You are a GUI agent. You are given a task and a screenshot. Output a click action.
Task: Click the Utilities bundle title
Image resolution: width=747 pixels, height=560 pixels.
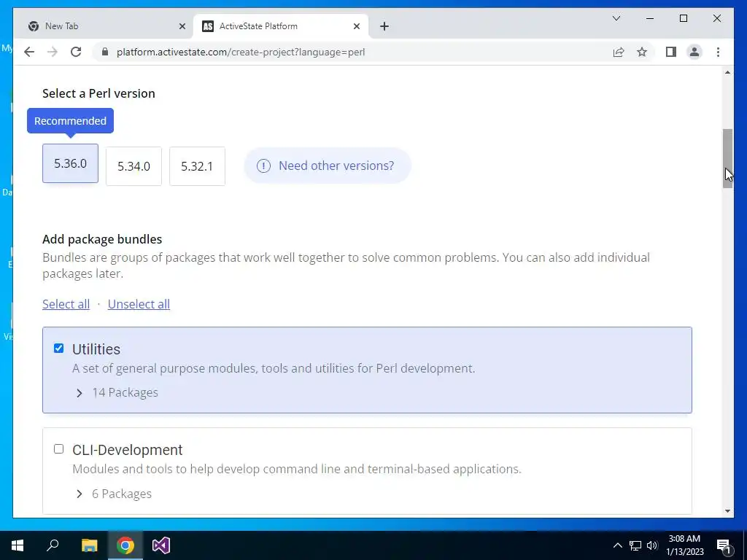click(x=96, y=349)
